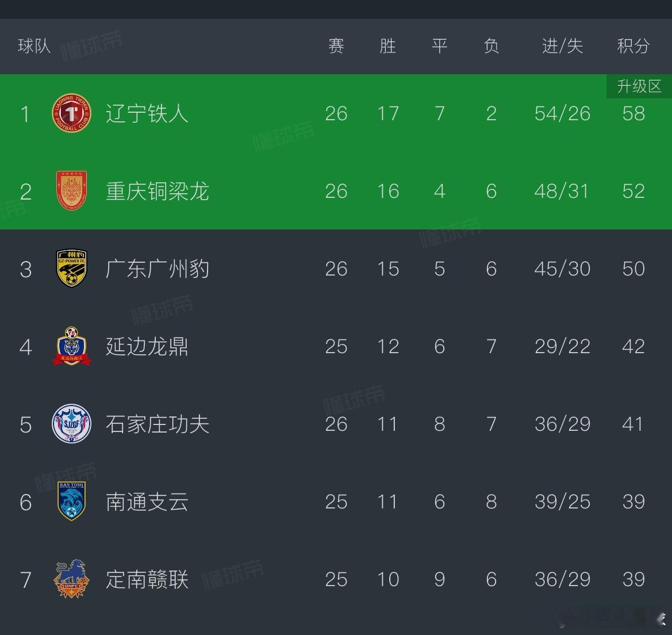The image size is (672, 635).
Task: Click the 升级区 promotion zone tag
Action: point(639,86)
